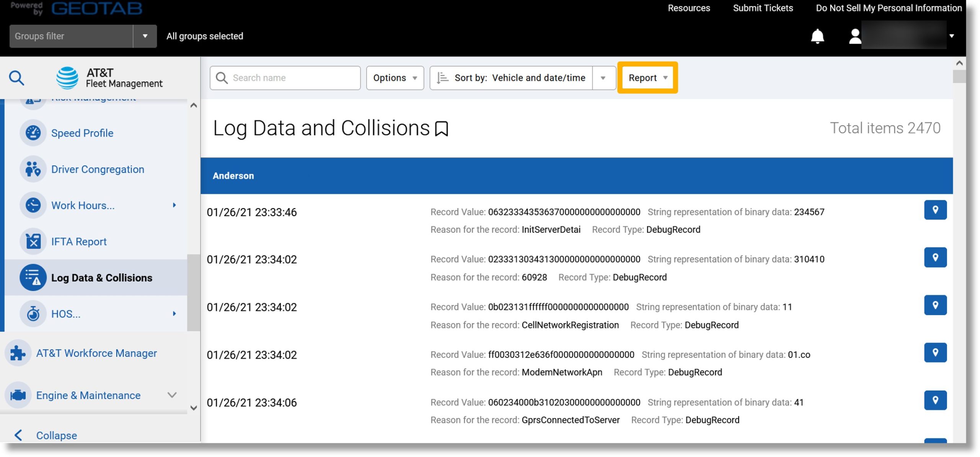Click the Work Hours clock icon
The width and height of the screenshot is (980, 457).
pyautogui.click(x=33, y=205)
